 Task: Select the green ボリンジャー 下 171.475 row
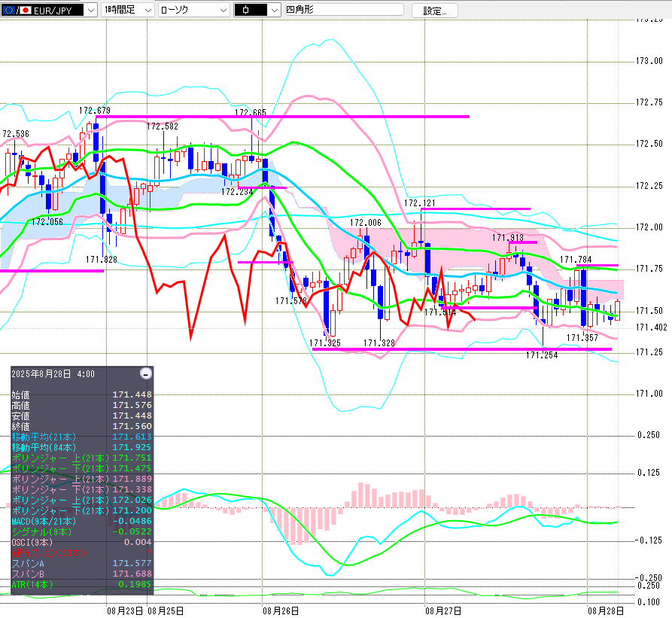click(x=81, y=468)
